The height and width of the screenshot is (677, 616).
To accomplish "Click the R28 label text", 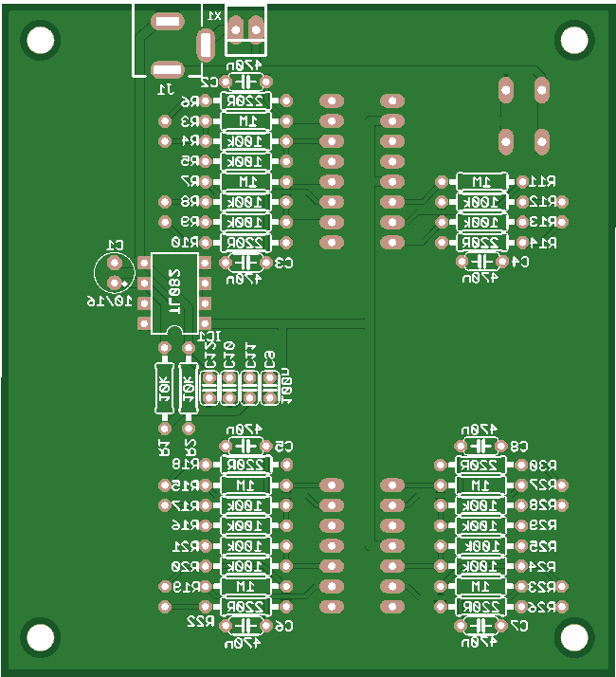I will pos(543,504).
